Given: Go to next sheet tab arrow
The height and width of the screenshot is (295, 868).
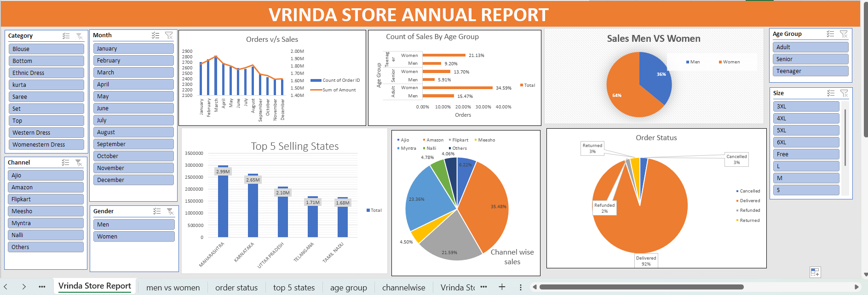Looking at the screenshot, I should point(24,287).
